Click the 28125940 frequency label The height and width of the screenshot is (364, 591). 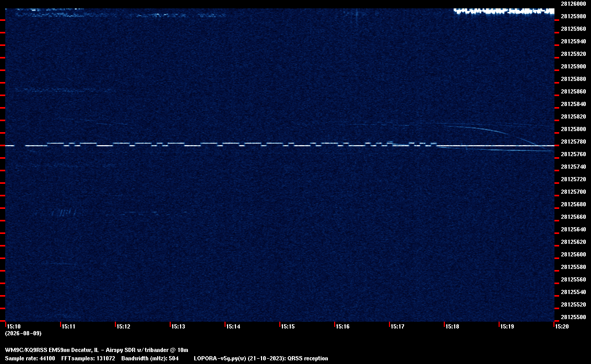(574, 41)
